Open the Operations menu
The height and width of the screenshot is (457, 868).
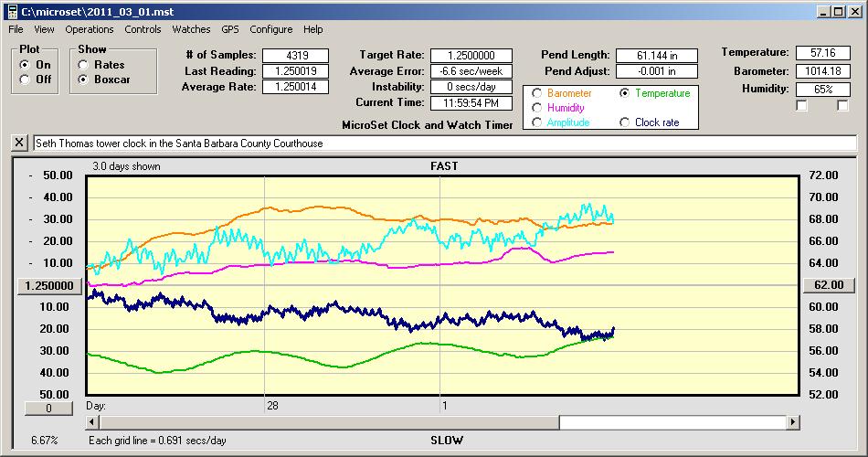coord(90,29)
